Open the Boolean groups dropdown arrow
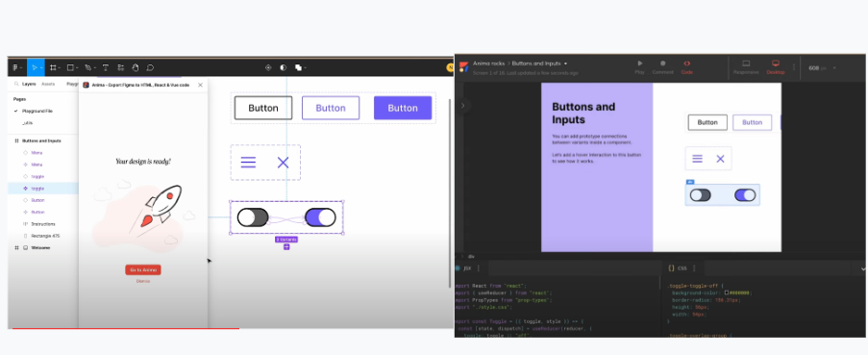The height and width of the screenshot is (355, 868). point(305,68)
